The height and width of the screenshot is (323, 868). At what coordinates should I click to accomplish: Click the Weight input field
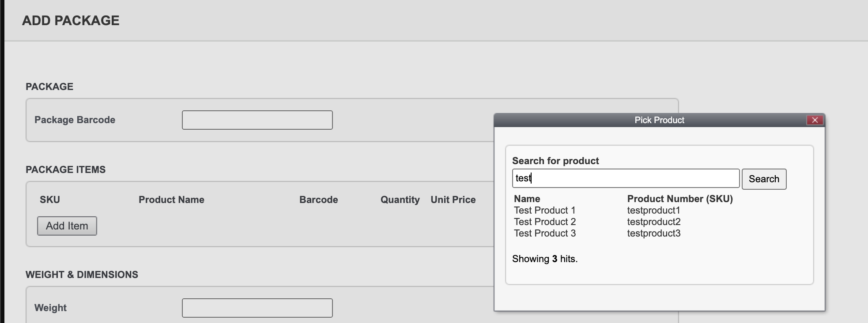[257, 308]
